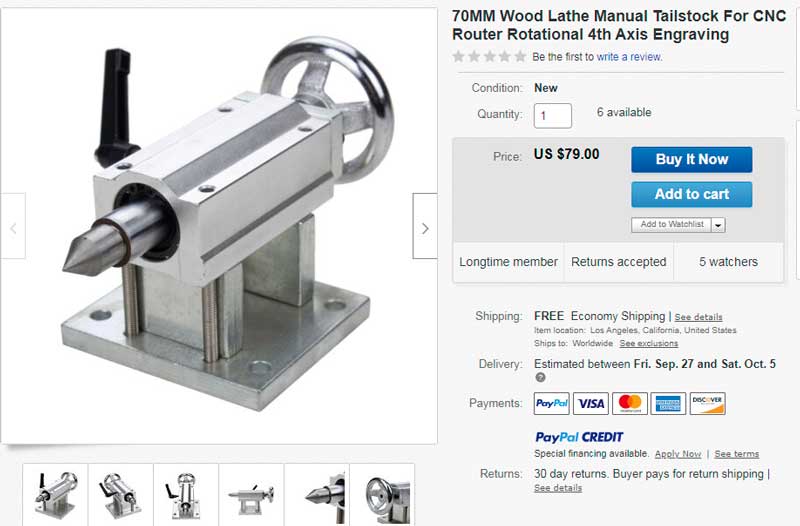
Task: Select the Discover card icon
Action: [x=708, y=404]
